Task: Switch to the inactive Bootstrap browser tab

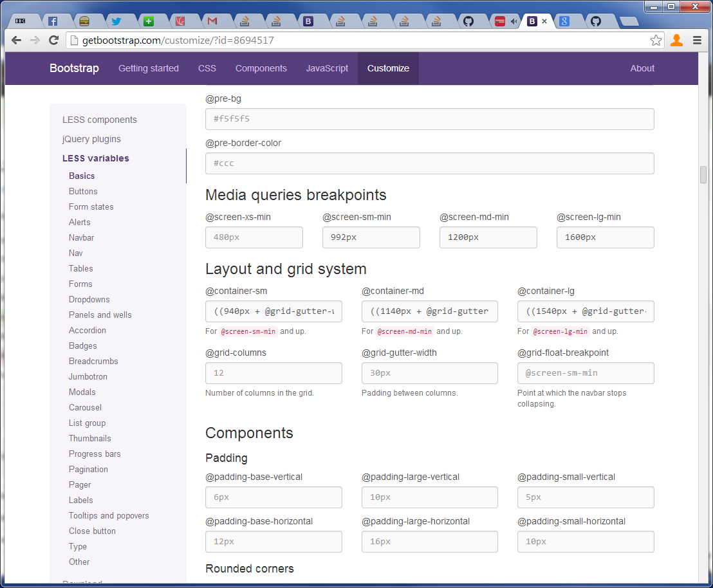Action: [308, 21]
